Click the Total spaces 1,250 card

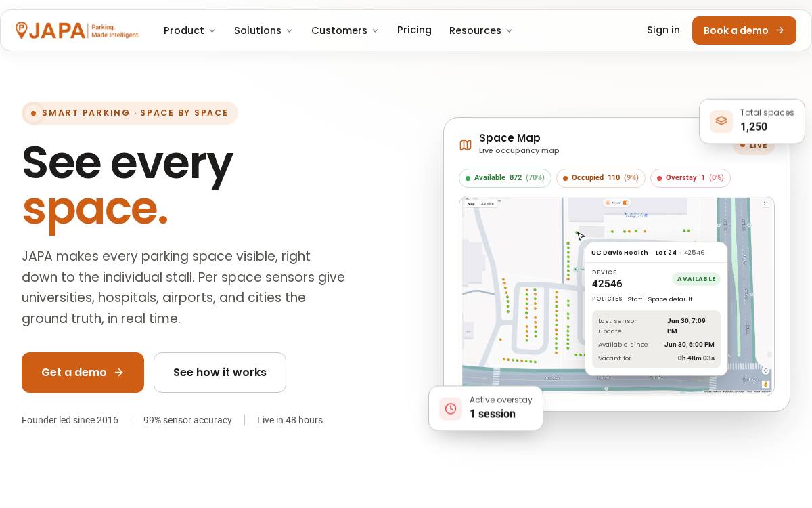pyautogui.click(x=752, y=121)
